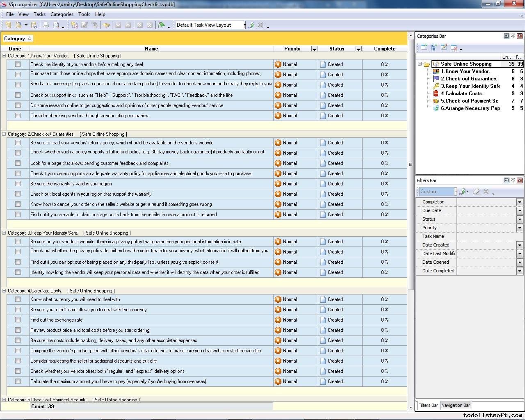Screen dimensions: 525x420
Task: Pin the Filters Bar panel
Action: (513, 180)
